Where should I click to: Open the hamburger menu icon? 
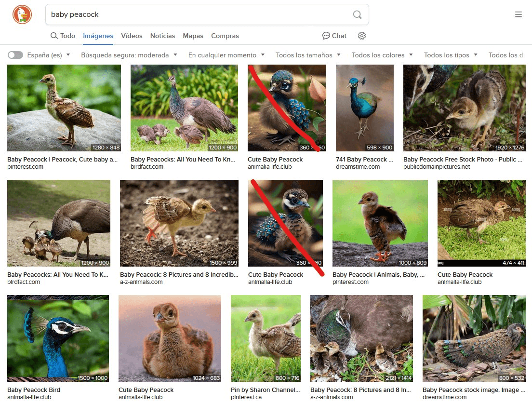pos(519,14)
